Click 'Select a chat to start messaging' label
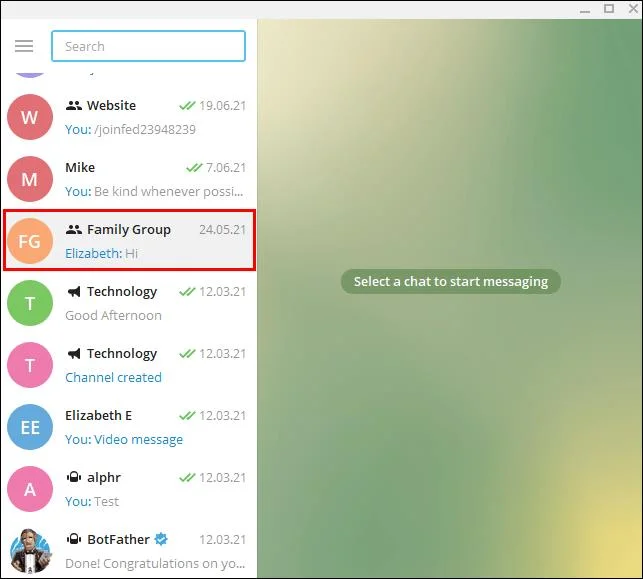This screenshot has width=643, height=579. pyautogui.click(x=451, y=281)
